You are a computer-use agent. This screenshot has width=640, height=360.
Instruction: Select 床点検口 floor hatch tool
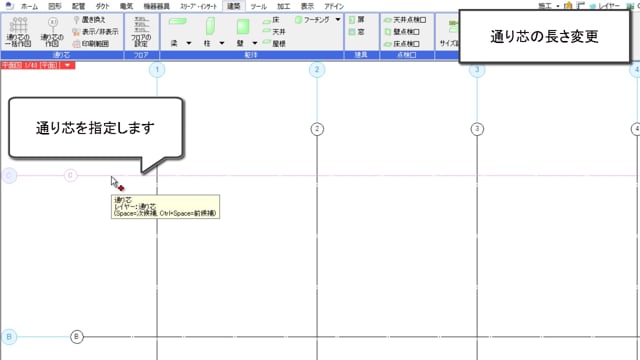402,43
